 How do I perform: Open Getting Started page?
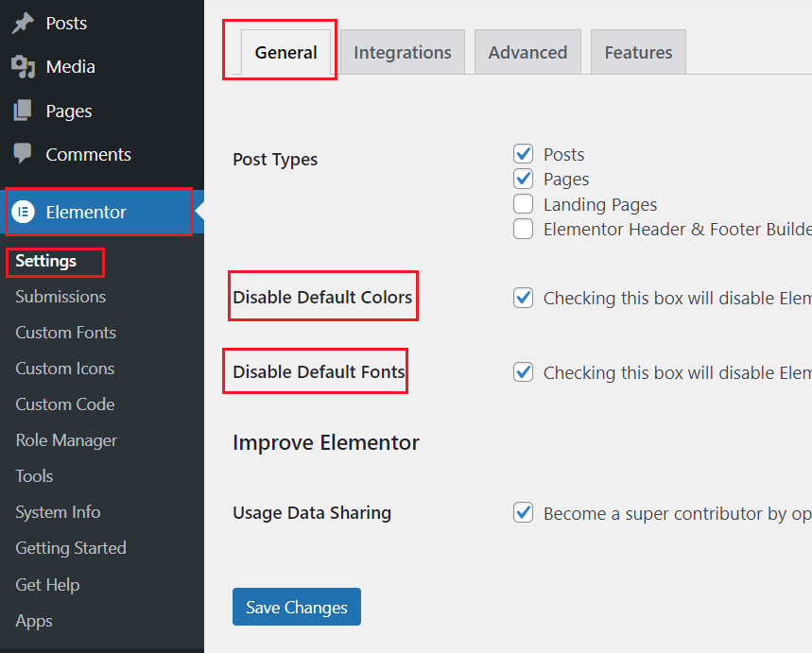(x=71, y=548)
